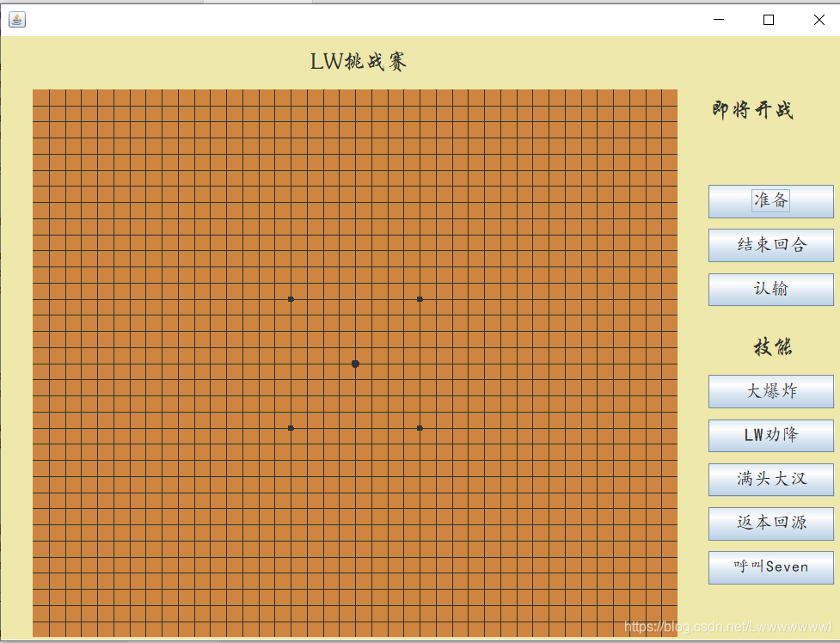The image size is (840, 643).
Task: Select the 返本回源 skill button
Action: (x=771, y=524)
